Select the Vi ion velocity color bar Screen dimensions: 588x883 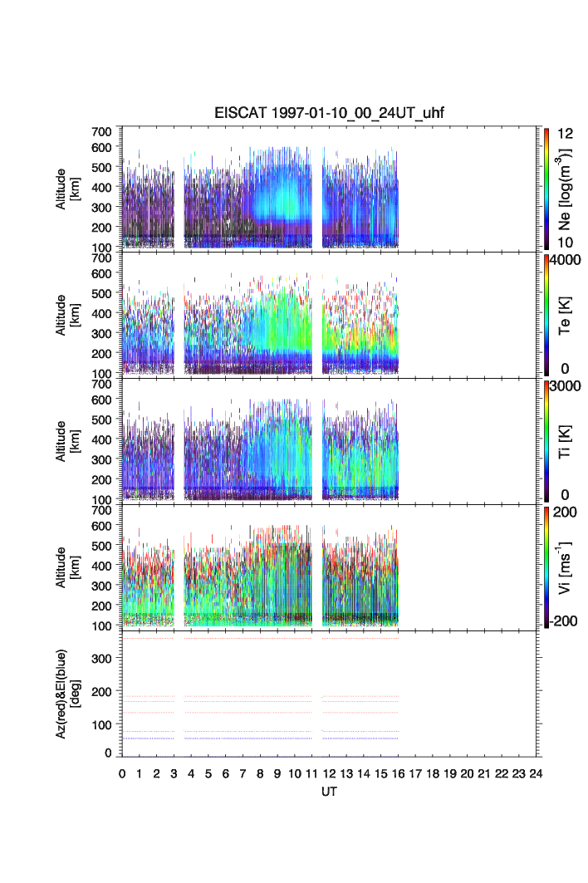click(546, 567)
